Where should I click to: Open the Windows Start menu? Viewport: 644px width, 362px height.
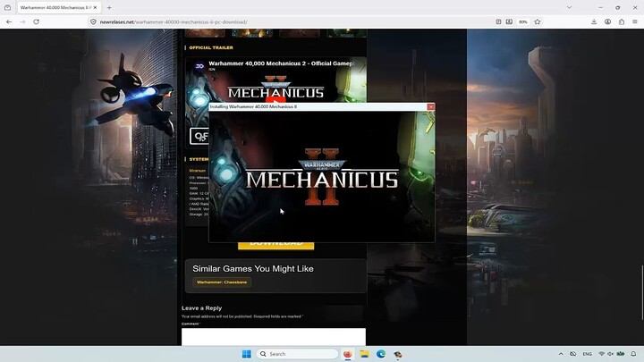tap(247, 354)
